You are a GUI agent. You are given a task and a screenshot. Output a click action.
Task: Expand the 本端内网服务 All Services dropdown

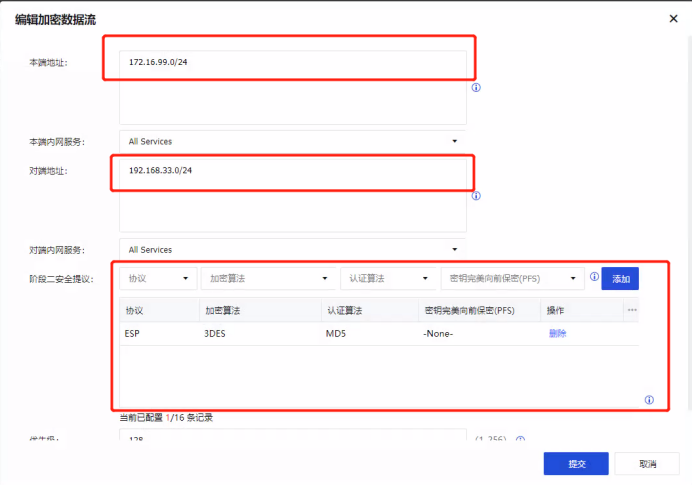coord(292,142)
